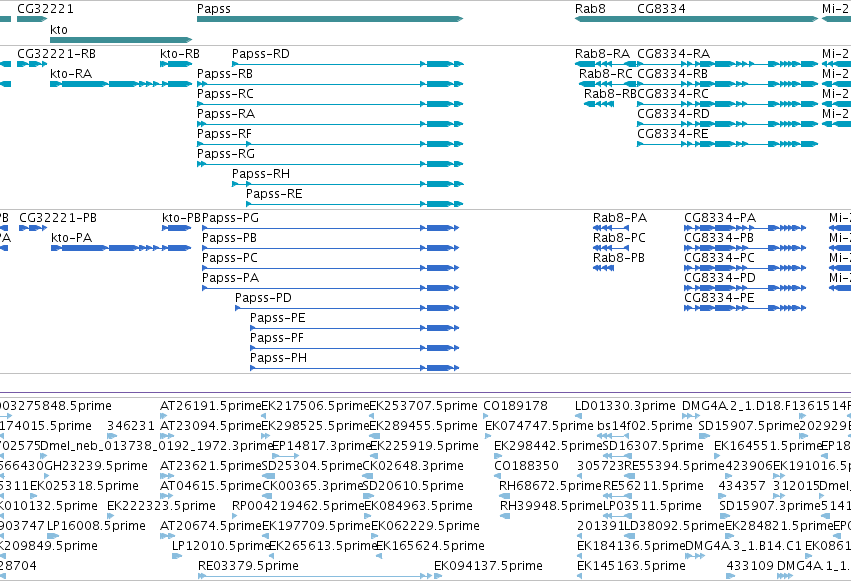Viewport: 851px width, 581px height.
Task: Click the Rab8 gene label
Action: tap(590, 9)
